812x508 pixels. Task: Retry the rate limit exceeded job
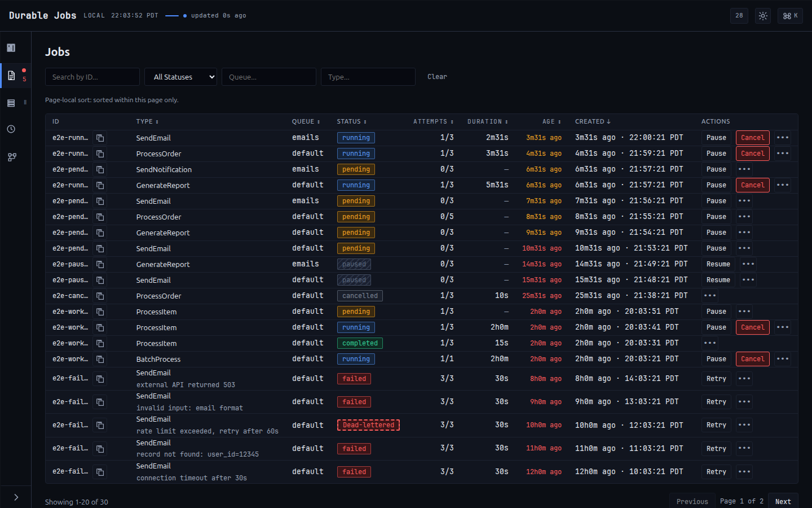716,425
